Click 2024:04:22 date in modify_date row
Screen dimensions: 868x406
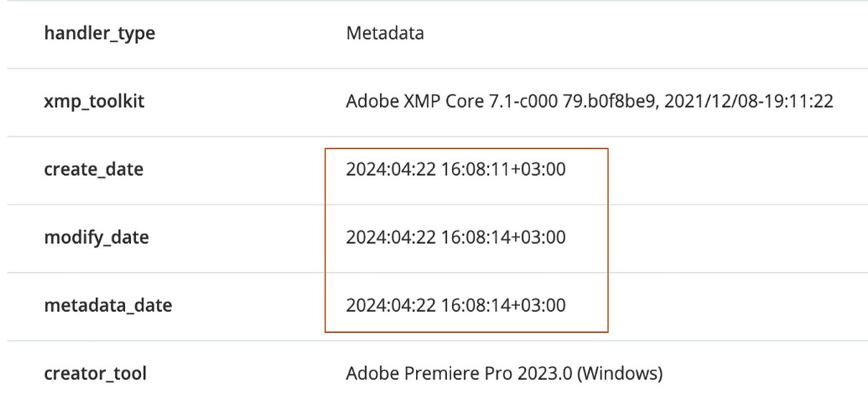[391, 237]
